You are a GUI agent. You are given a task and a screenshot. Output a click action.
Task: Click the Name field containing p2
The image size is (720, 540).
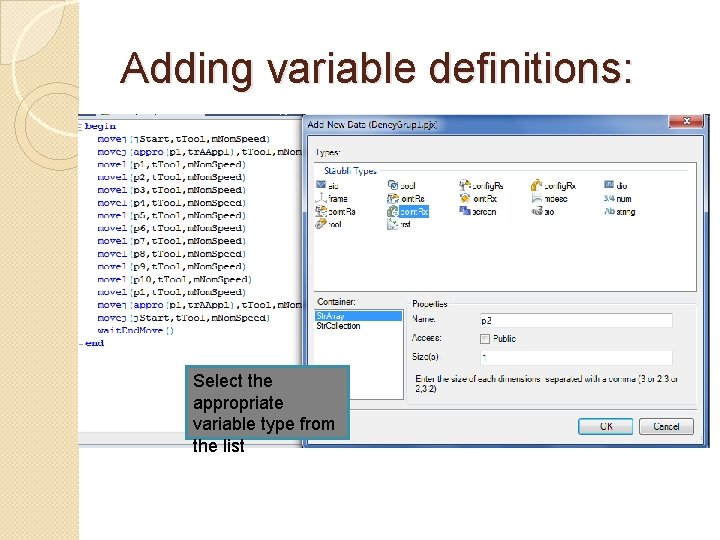click(x=576, y=321)
